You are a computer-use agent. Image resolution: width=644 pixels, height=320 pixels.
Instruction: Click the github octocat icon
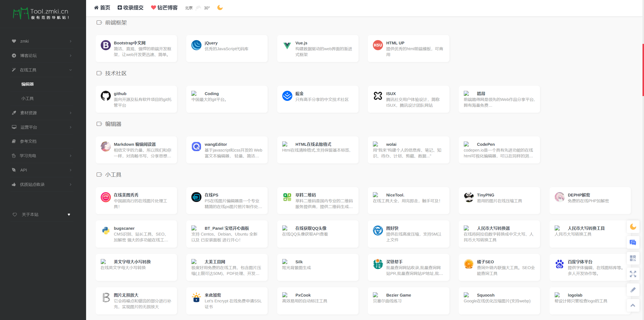[x=106, y=96]
